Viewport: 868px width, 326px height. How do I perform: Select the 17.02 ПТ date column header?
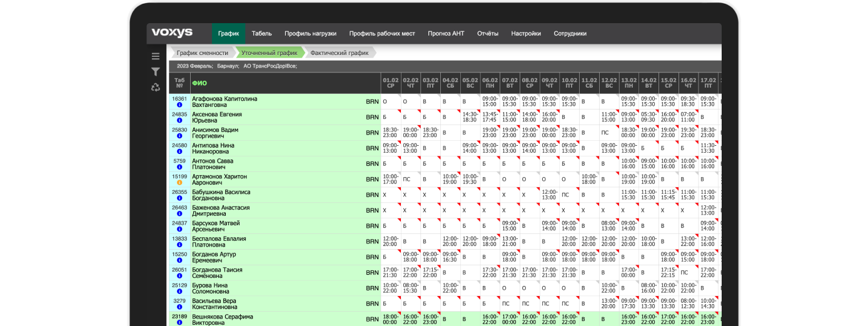[x=709, y=83]
